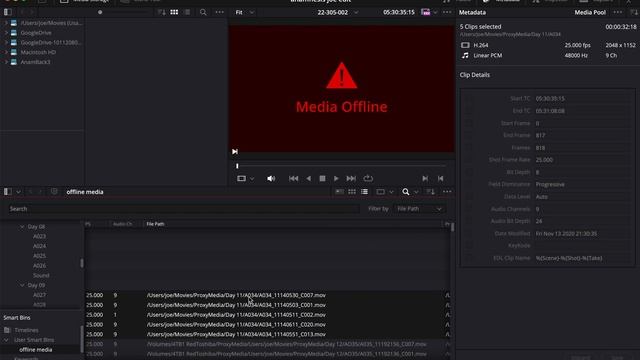Click the icon button left of 'offline media' title
This screenshot has width=640, height=360.
(x=54, y=191)
